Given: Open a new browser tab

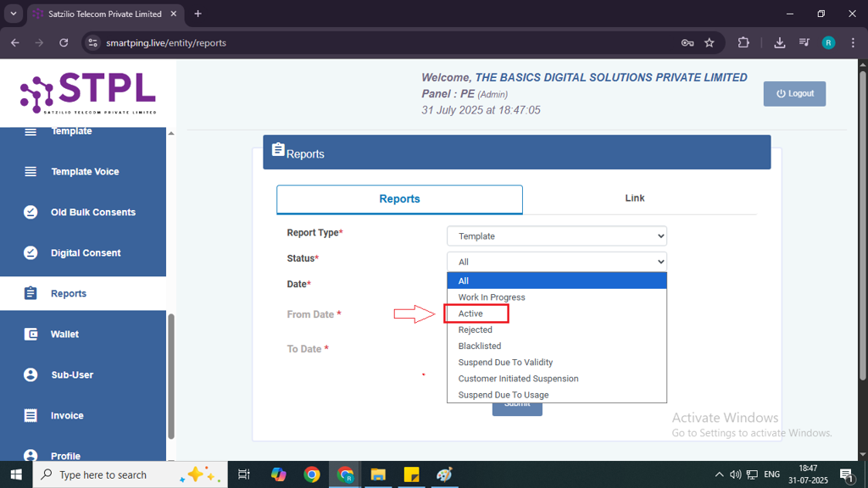Looking at the screenshot, I should (x=198, y=14).
